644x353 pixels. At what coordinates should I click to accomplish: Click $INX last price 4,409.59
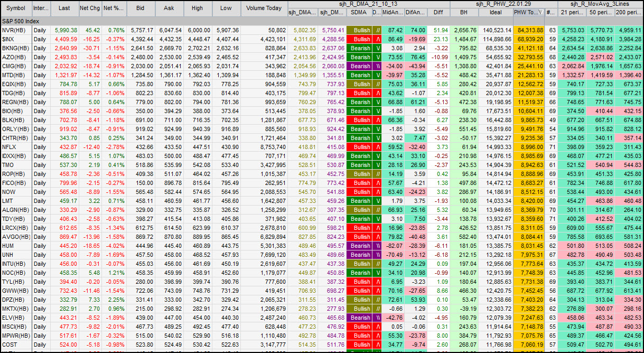(64, 39)
